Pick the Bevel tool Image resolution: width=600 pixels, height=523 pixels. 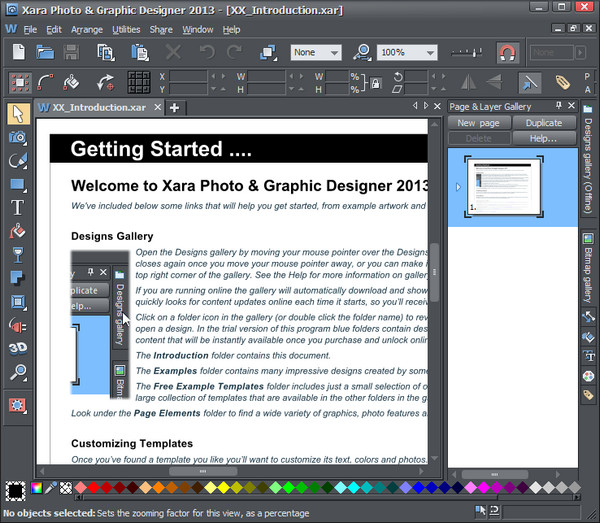tap(18, 302)
